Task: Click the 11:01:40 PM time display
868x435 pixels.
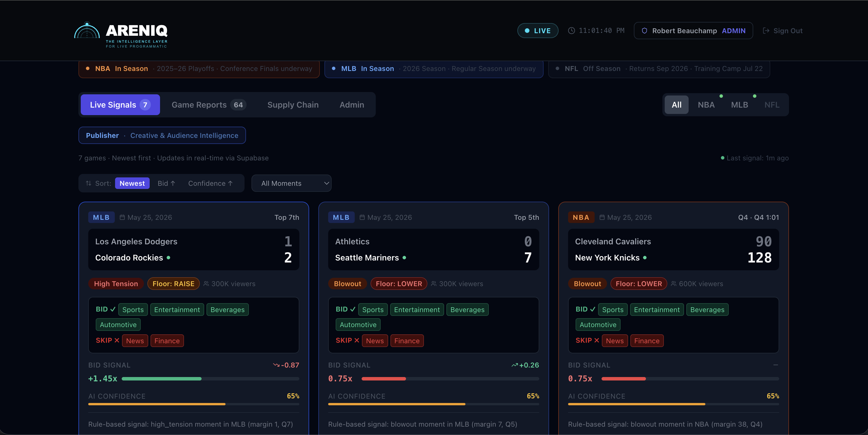Action: 602,31
